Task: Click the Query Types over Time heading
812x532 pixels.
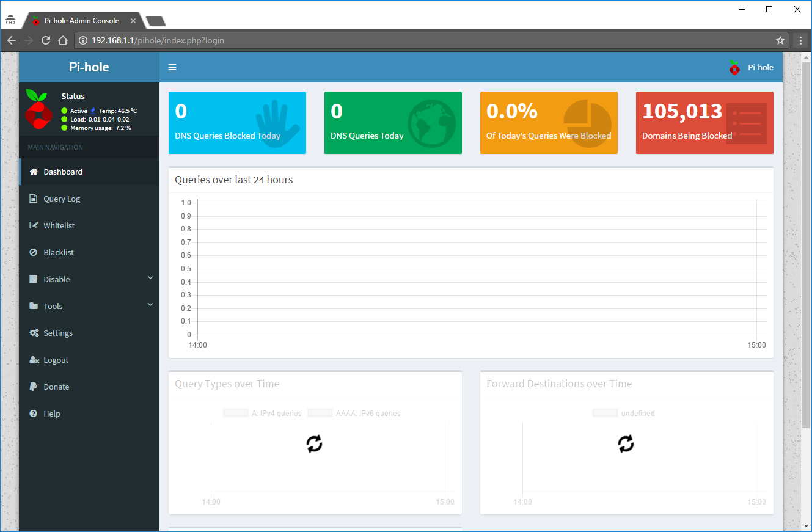Action: pyautogui.click(x=227, y=384)
